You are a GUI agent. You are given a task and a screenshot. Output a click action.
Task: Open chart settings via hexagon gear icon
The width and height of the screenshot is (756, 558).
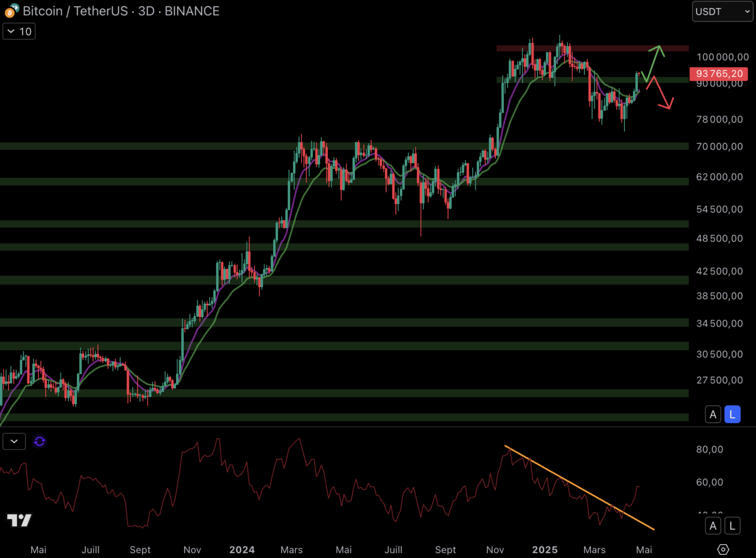point(723,549)
